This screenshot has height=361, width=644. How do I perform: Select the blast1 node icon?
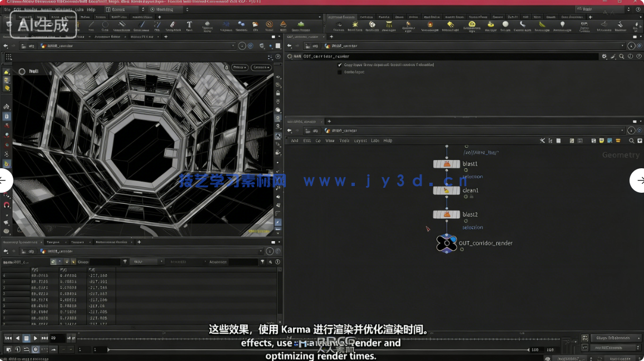(446, 164)
